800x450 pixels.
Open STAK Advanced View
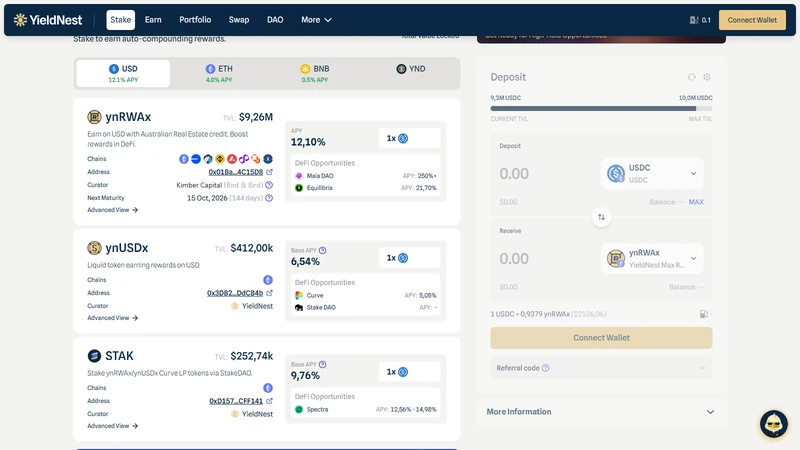click(x=112, y=426)
